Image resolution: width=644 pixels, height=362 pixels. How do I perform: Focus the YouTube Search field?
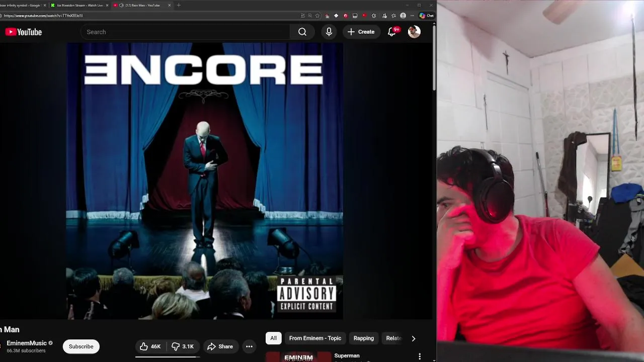pyautogui.click(x=185, y=32)
